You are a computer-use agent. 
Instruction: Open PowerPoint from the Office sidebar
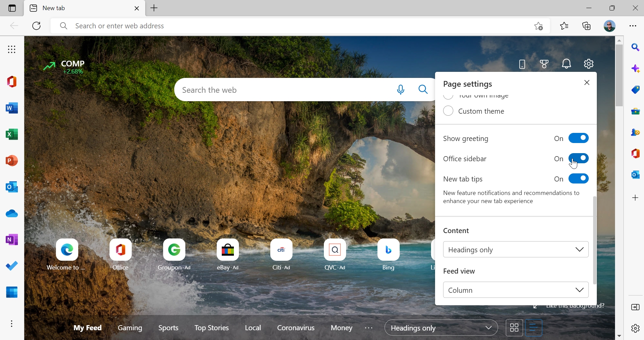pos(12,161)
